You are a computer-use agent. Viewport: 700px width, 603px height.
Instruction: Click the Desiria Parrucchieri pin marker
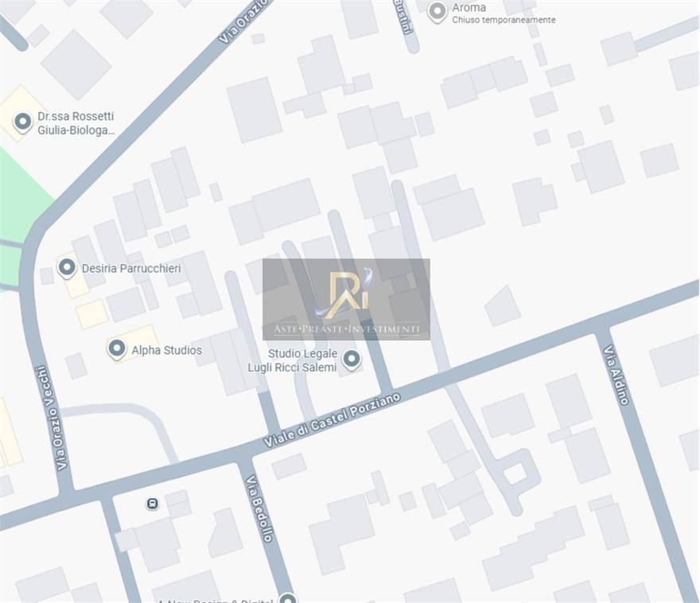(x=68, y=267)
